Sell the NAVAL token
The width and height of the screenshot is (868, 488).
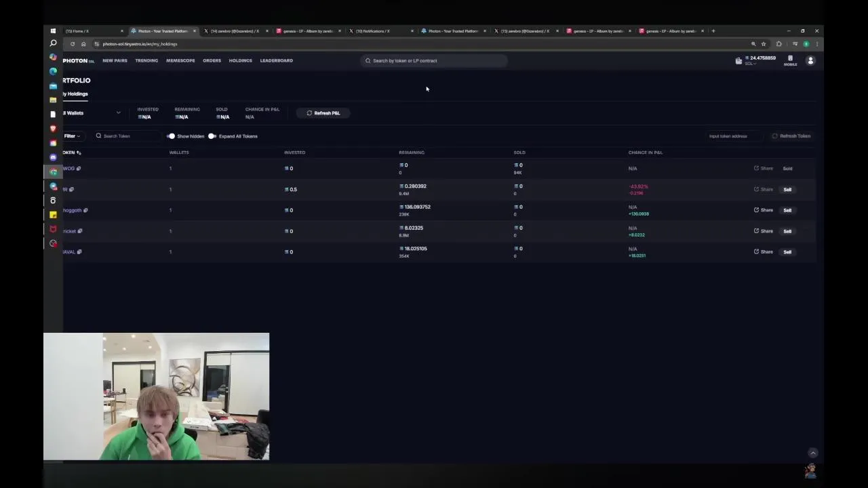coord(787,252)
